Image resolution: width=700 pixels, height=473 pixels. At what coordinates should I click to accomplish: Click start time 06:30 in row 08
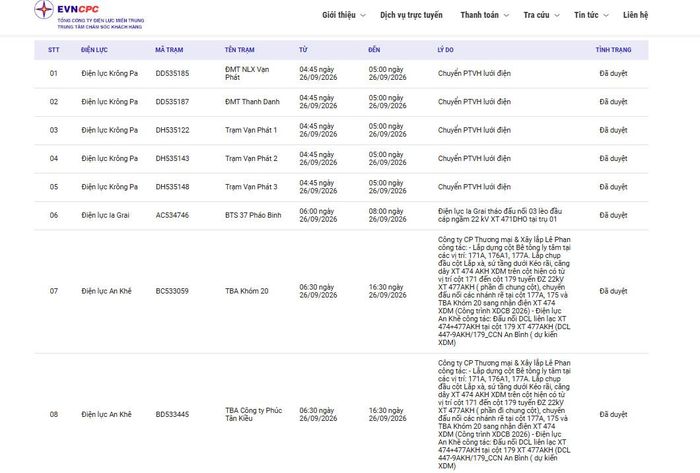pos(318,415)
